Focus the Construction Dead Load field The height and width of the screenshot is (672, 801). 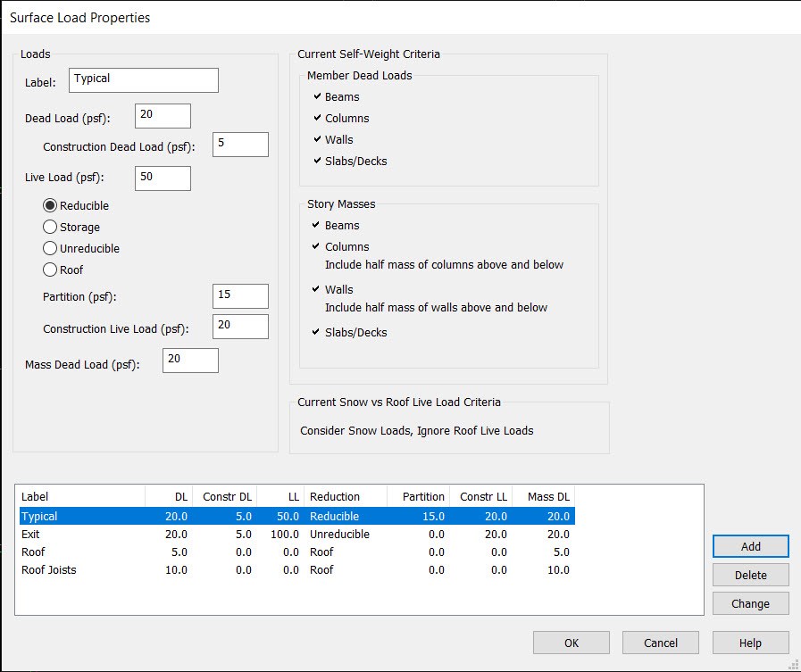pos(240,145)
